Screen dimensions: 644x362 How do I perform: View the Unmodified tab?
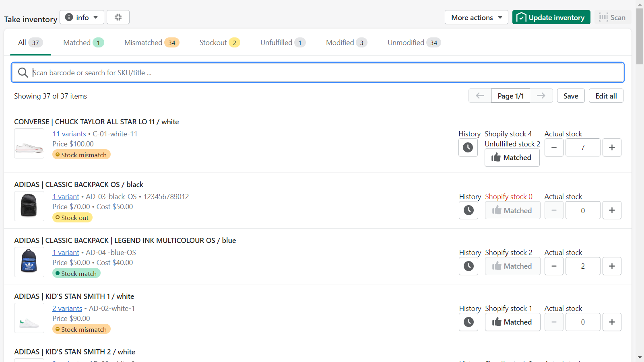(x=414, y=43)
